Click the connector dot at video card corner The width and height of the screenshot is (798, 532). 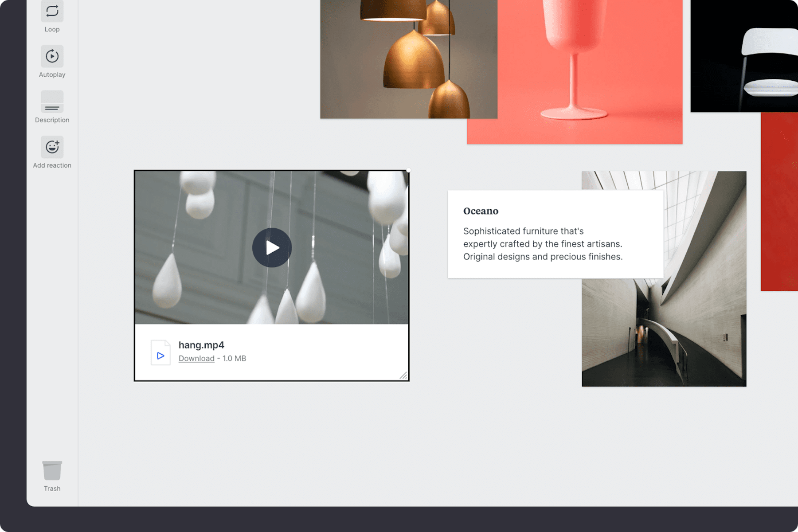click(x=408, y=171)
